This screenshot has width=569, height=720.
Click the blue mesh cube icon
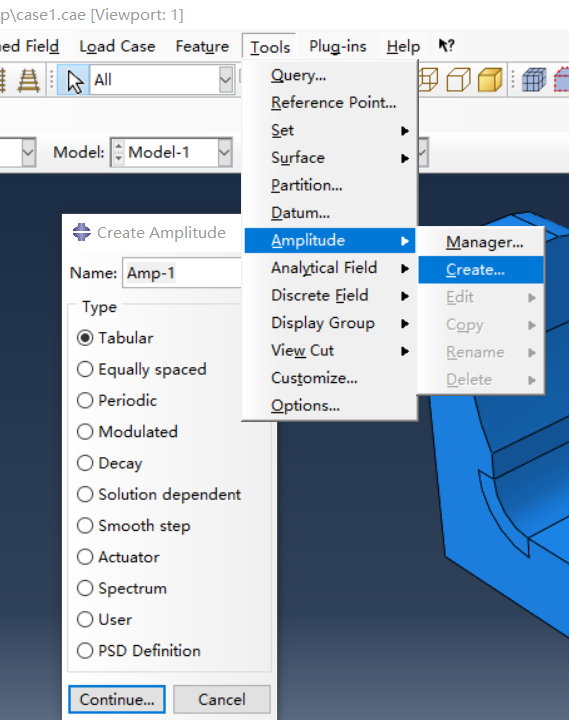534,80
